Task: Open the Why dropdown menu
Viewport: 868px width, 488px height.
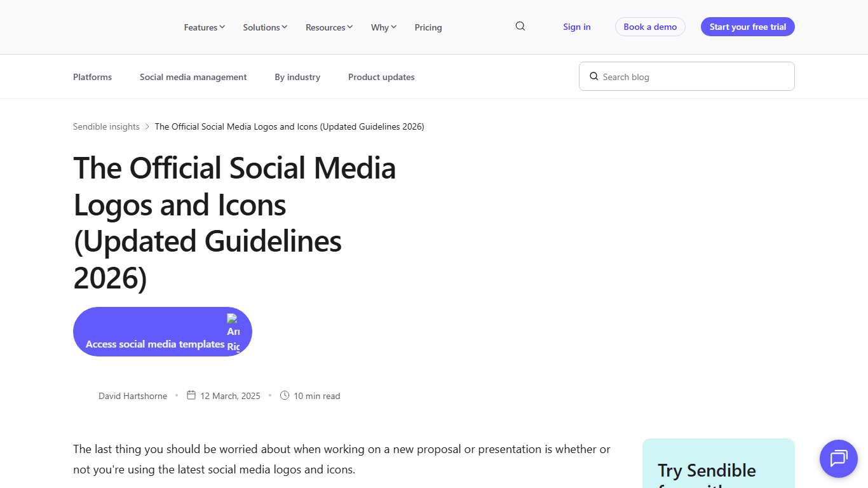Action: (383, 27)
